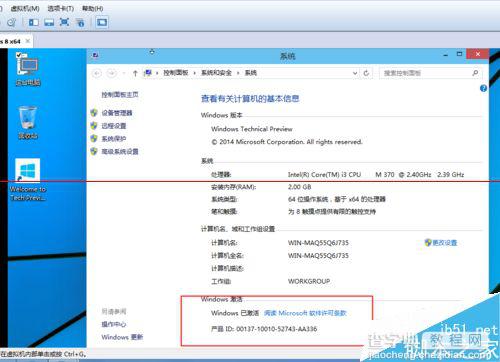
Task: Open the recent locations dropdown arrow
Action: [x=124, y=73]
